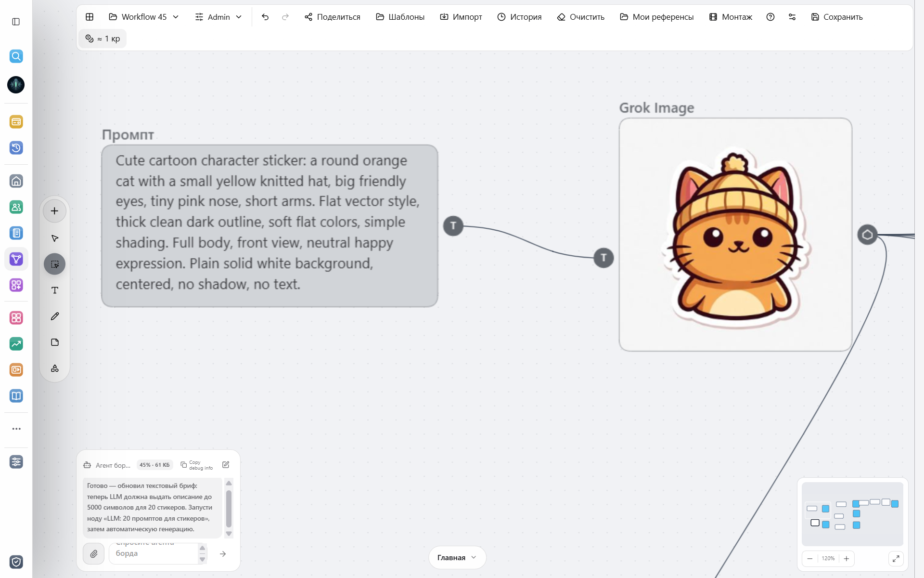Select the pencil drawing tool
This screenshot has width=924, height=578.
(55, 316)
